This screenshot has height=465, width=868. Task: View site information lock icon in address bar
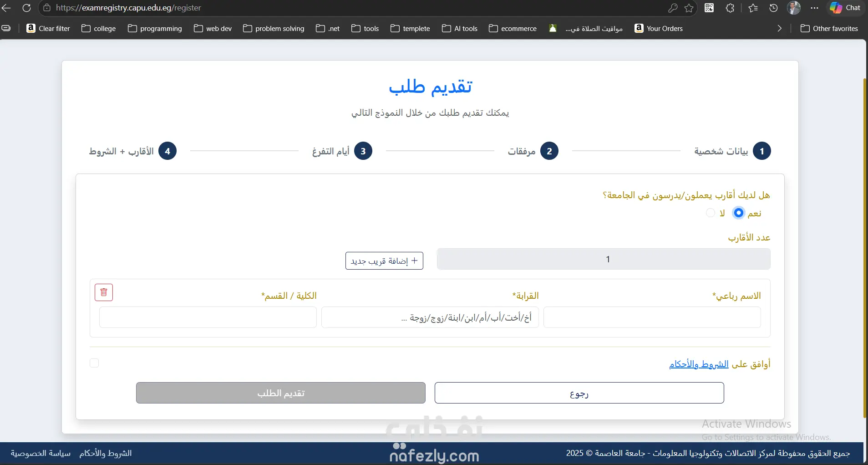point(47,8)
